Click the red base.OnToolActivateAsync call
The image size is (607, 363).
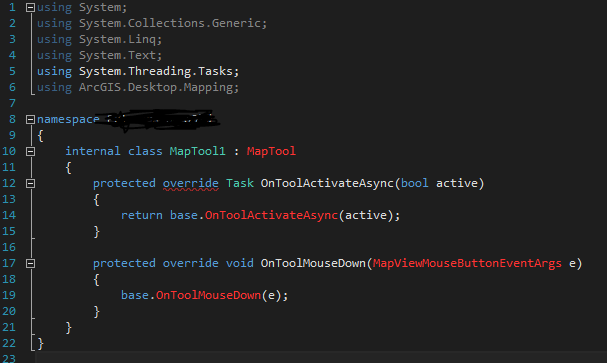pos(271,215)
